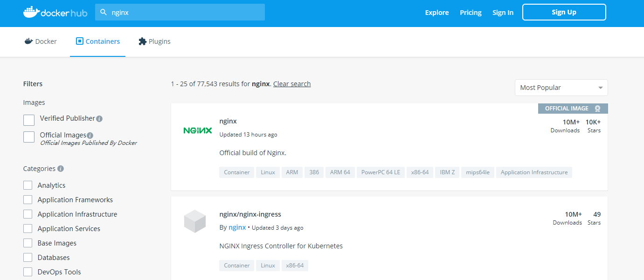Image resolution: width=644 pixels, height=280 pixels.
Task: Click the search field containing nginx
Action: click(x=180, y=12)
